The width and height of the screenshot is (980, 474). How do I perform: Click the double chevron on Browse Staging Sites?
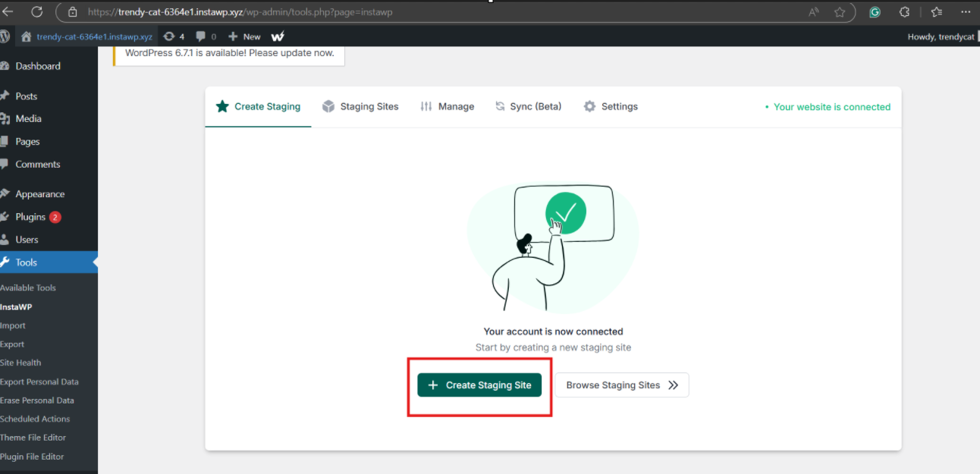click(673, 385)
